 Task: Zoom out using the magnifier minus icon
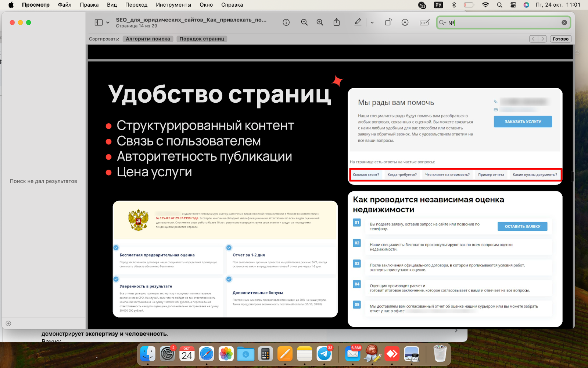304,22
